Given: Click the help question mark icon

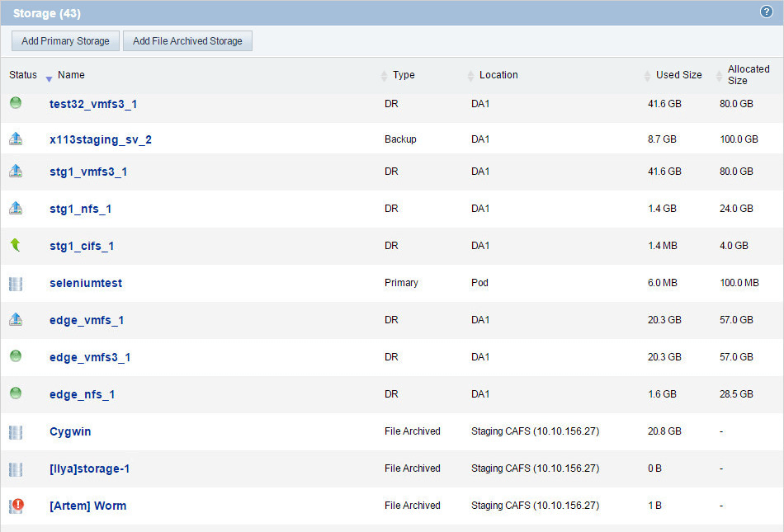Looking at the screenshot, I should [766, 12].
